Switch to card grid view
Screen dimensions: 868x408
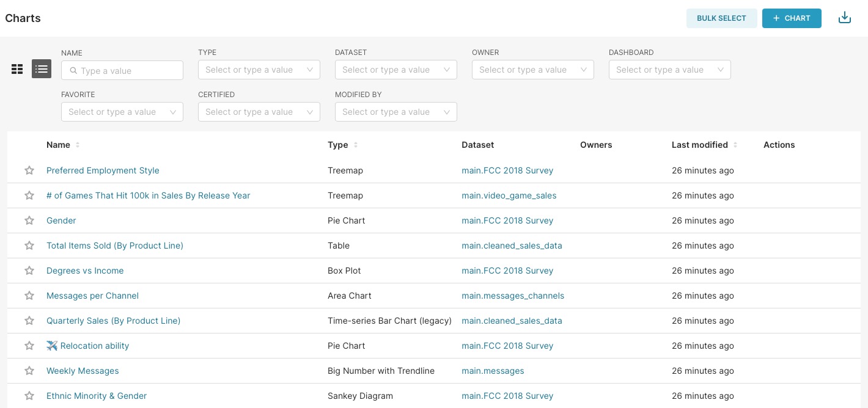[17, 69]
